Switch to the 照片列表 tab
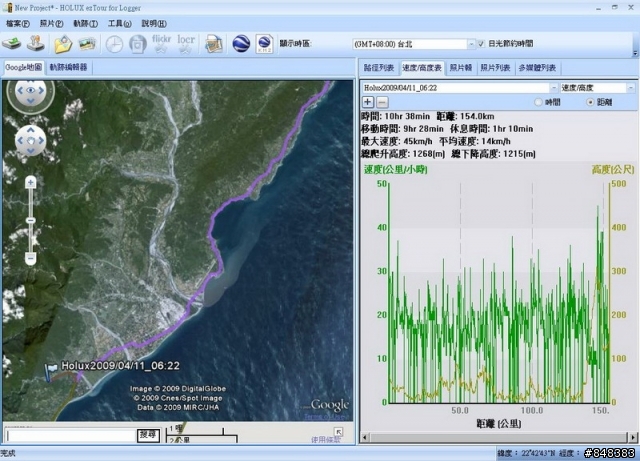This screenshot has height=461, width=640. point(495,68)
